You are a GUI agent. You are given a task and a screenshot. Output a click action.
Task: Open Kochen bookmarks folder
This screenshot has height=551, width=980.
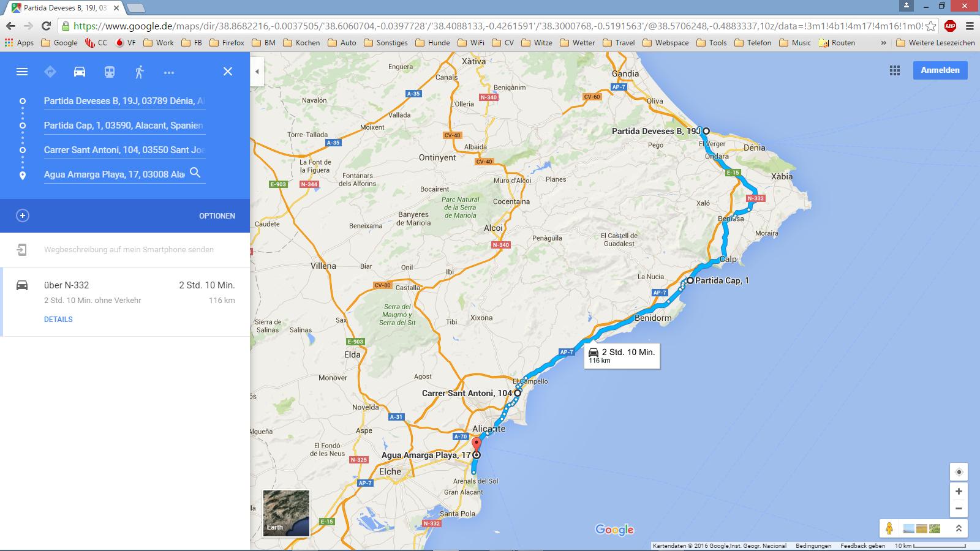point(301,43)
